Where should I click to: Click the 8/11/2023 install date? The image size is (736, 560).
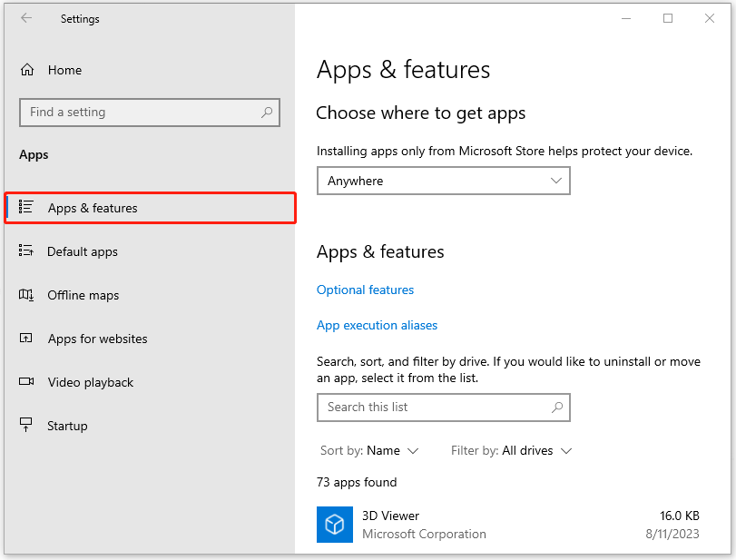coord(672,534)
